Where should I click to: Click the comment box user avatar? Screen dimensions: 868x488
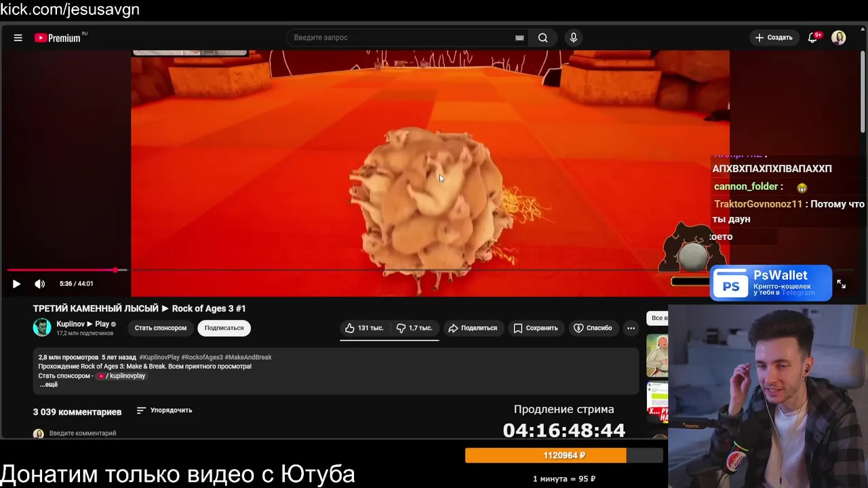coord(38,434)
